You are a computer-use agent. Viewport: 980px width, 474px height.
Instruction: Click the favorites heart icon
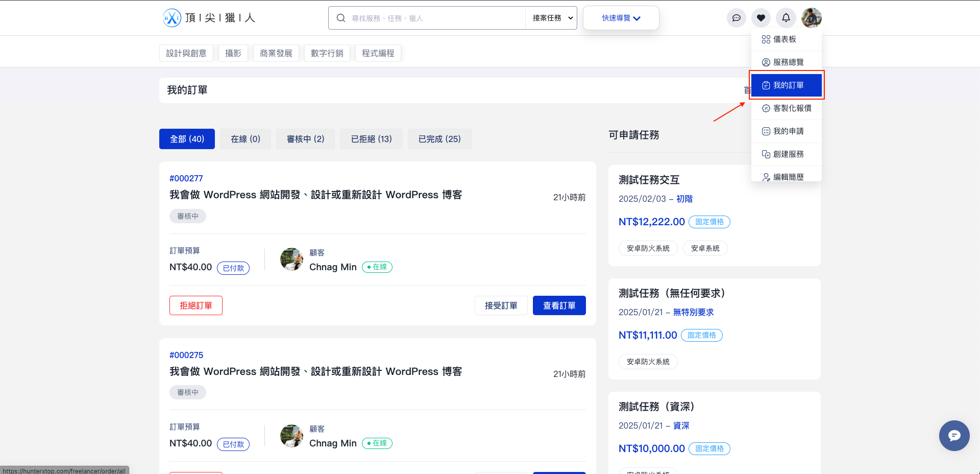coord(761,18)
